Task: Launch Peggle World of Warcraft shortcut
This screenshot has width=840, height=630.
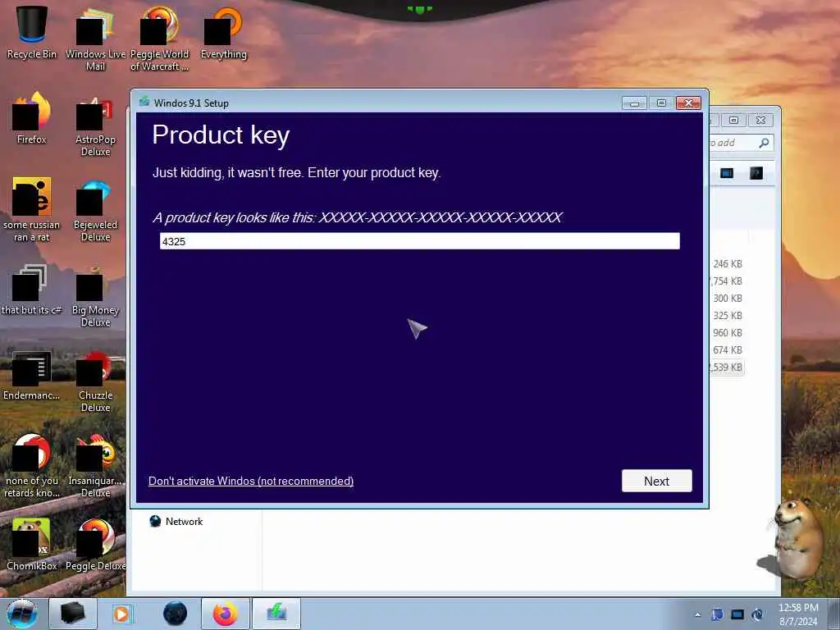Action: [x=160, y=38]
